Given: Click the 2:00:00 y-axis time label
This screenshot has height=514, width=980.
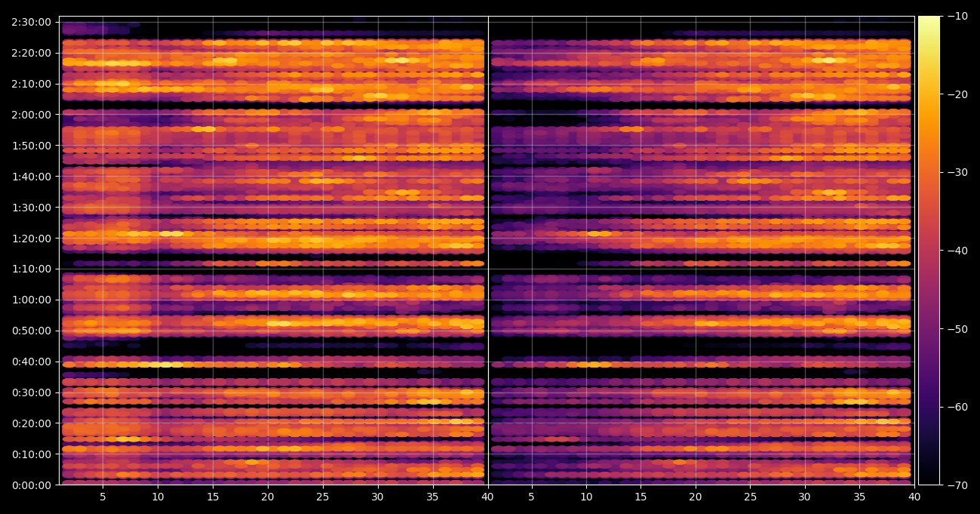Looking at the screenshot, I should pos(32,115).
